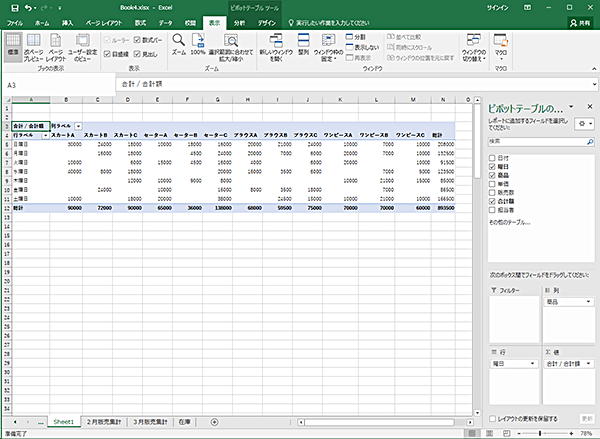Open the 列ラベル column labels filter dropdown

pyautogui.click(x=78, y=126)
